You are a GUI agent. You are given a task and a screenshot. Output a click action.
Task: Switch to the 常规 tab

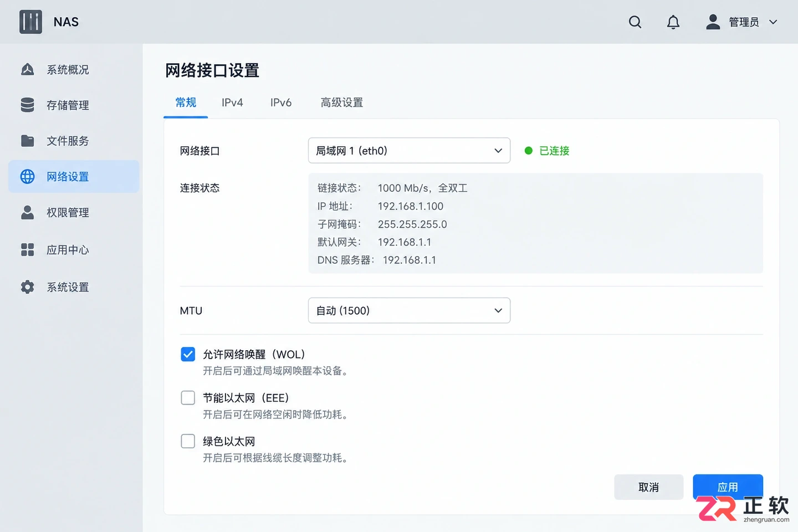pos(186,102)
